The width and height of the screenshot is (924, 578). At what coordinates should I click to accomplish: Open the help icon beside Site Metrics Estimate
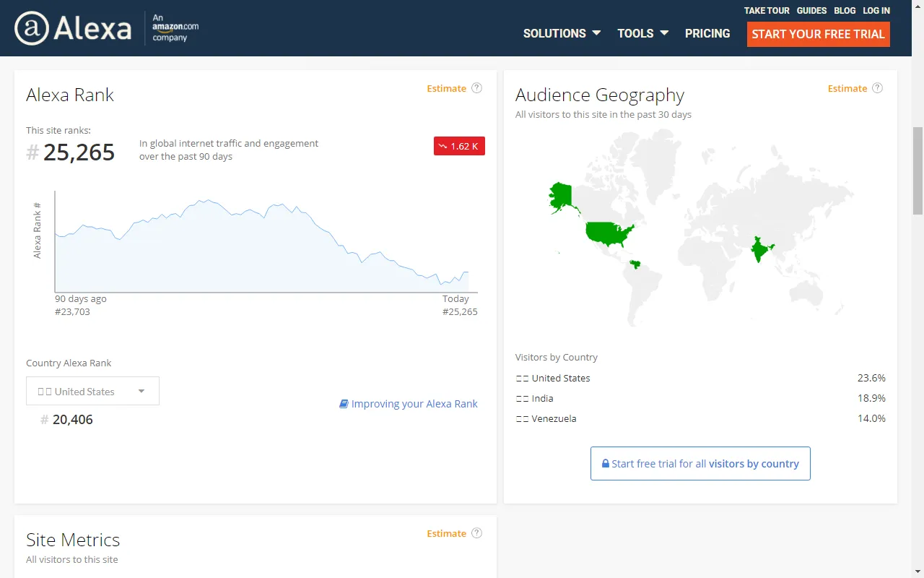pyautogui.click(x=476, y=533)
